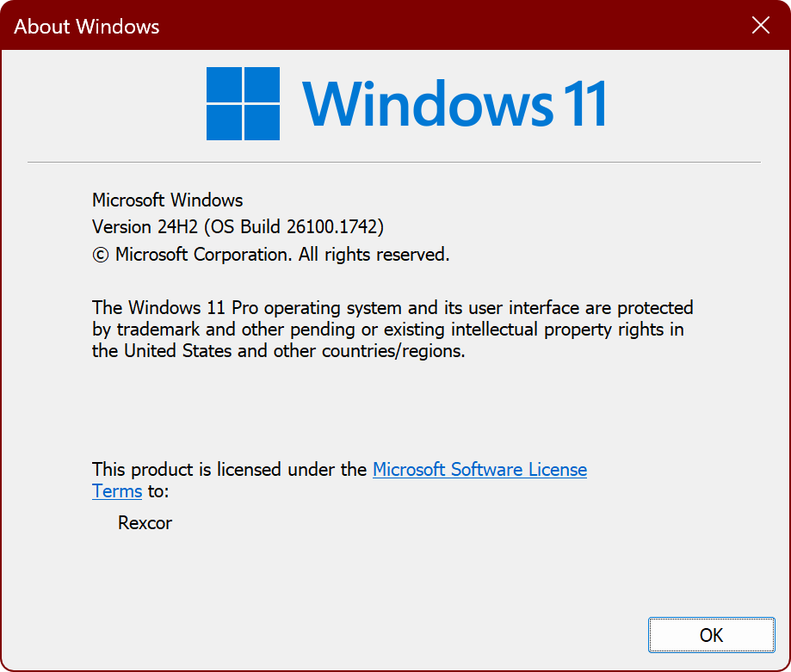
Task: Open the Microsoft Software License link
Action: click(479, 470)
